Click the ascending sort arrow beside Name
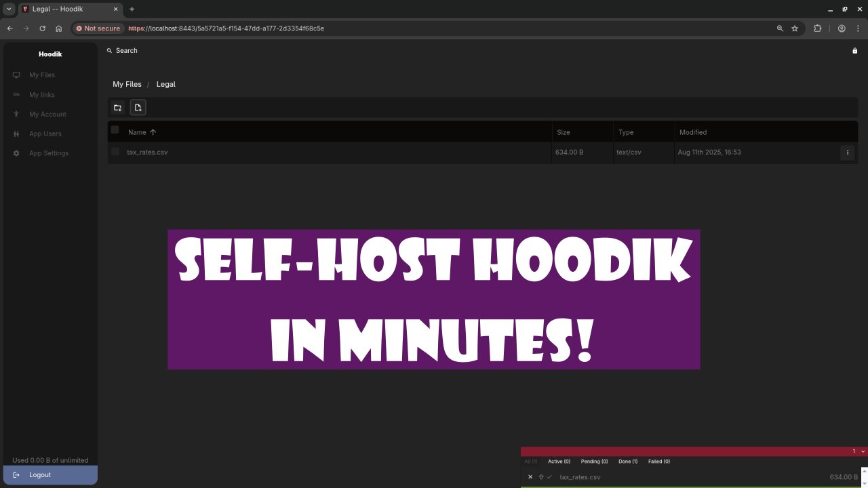Image resolution: width=868 pixels, height=488 pixels. pyautogui.click(x=153, y=132)
